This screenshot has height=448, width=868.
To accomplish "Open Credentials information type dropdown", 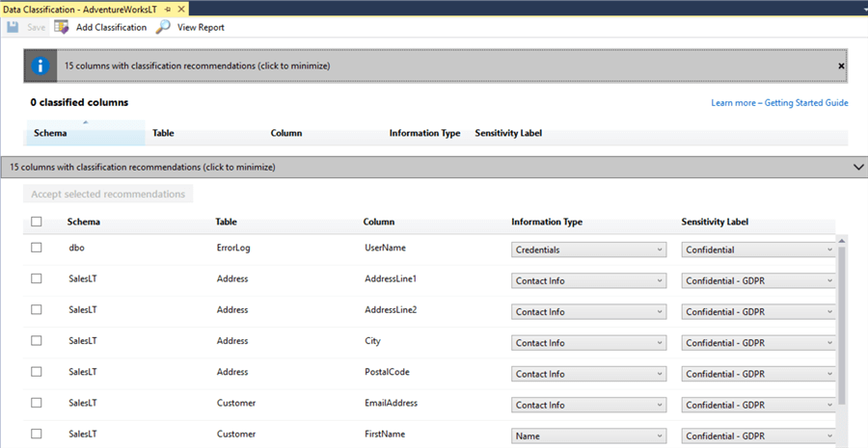I will (x=588, y=250).
